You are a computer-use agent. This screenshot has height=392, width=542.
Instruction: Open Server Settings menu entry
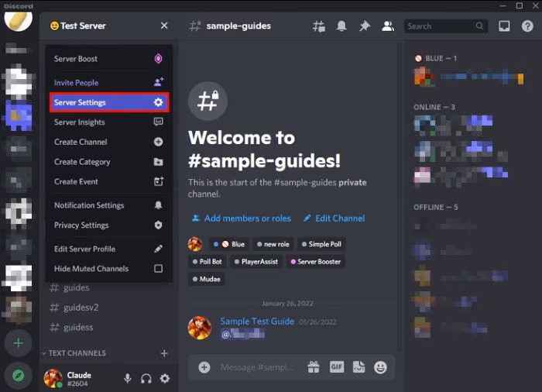pos(109,102)
